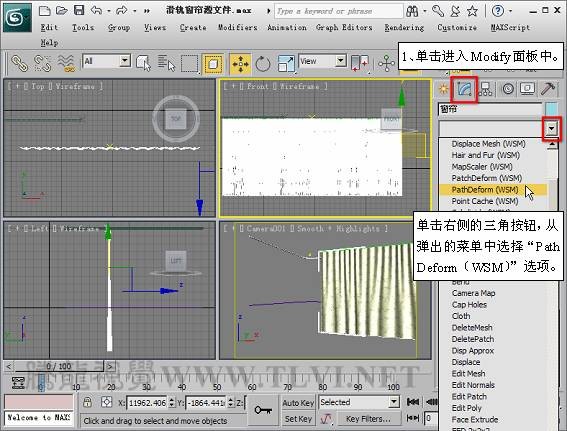This screenshot has height=431, width=567.
Task: Redo action arrow icon
Action: (121, 10)
